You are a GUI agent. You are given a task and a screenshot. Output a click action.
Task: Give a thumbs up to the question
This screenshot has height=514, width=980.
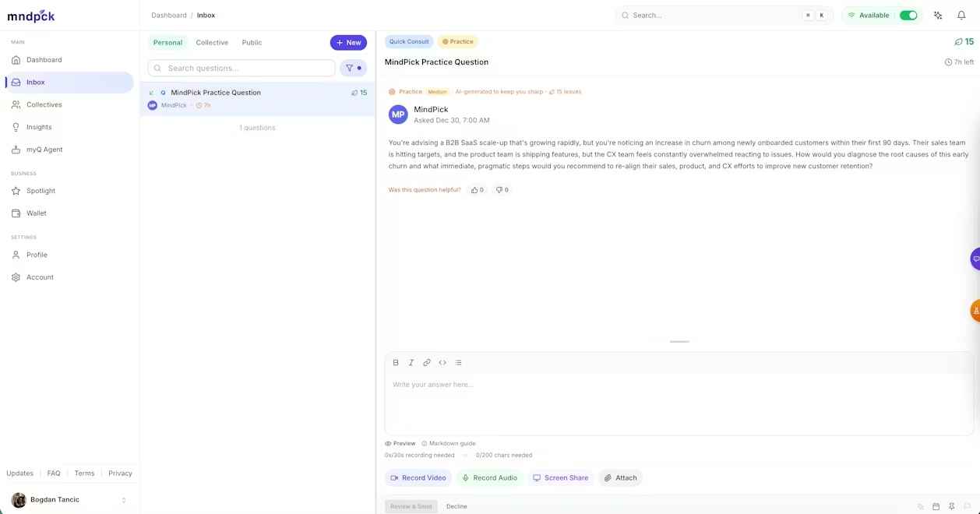click(x=477, y=189)
